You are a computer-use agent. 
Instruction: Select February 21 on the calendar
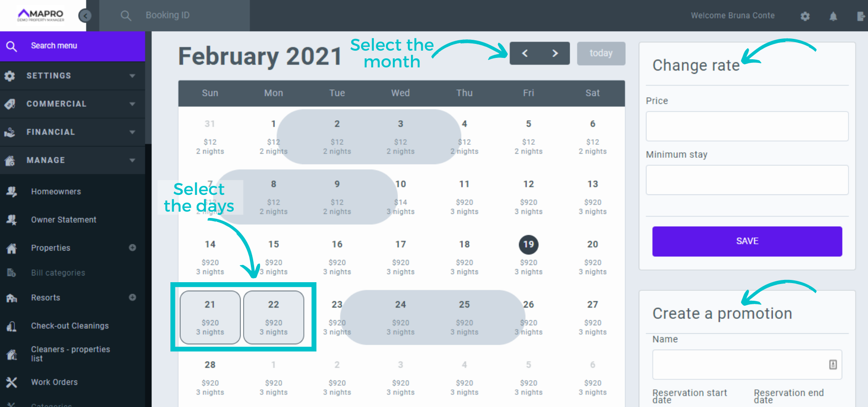click(210, 317)
